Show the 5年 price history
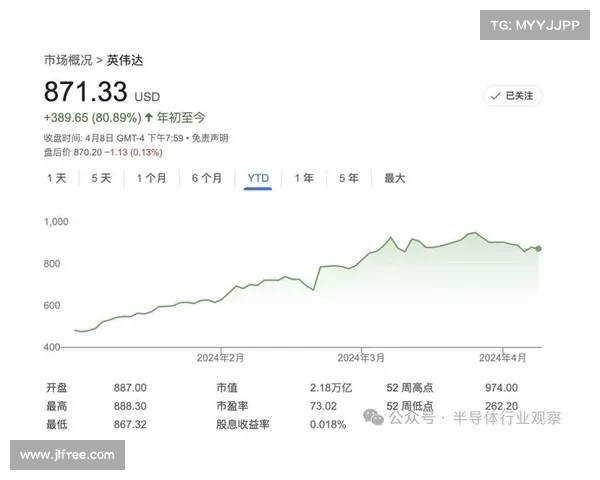 348,178
